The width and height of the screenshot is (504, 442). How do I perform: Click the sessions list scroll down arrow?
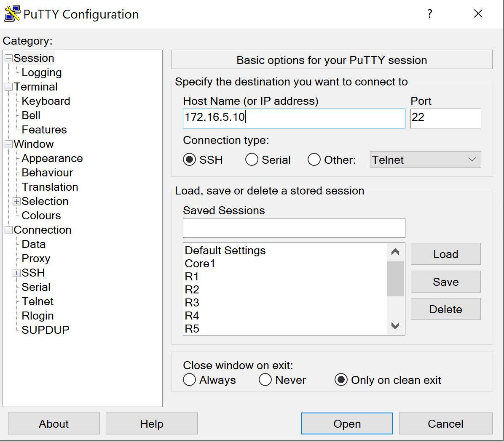(395, 326)
